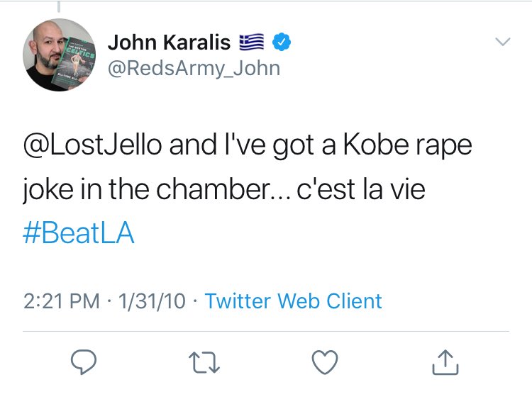Click the 2:21 PM timestamp
The image size is (532, 409).
[x=62, y=301]
